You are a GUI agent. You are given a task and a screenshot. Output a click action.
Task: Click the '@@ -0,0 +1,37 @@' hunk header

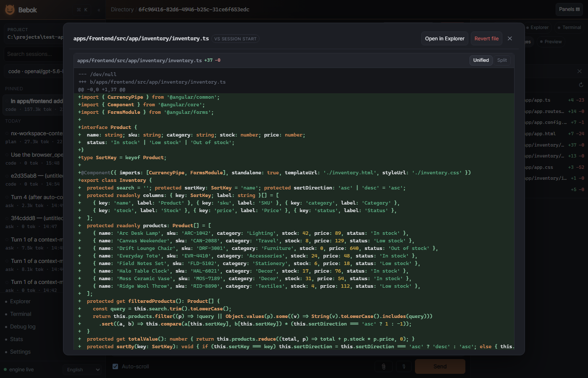(102, 89)
